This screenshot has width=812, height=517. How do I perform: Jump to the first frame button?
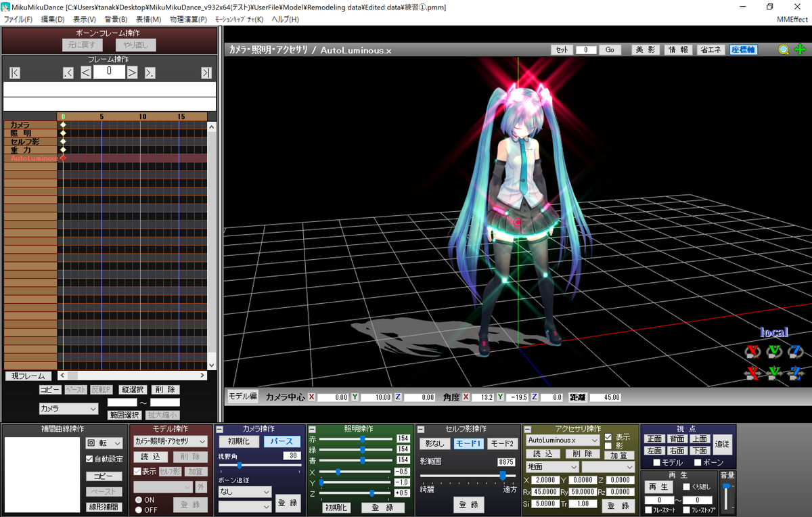pyautogui.click(x=15, y=72)
